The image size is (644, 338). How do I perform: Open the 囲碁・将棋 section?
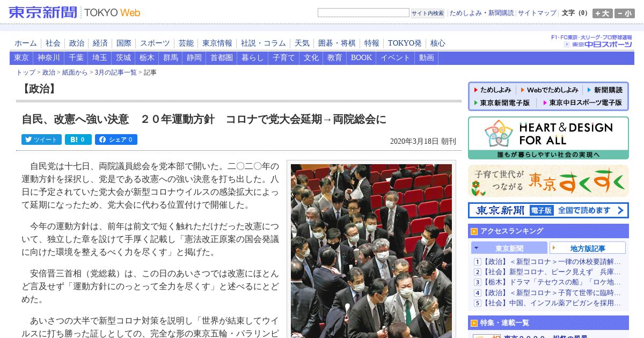[337, 43]
